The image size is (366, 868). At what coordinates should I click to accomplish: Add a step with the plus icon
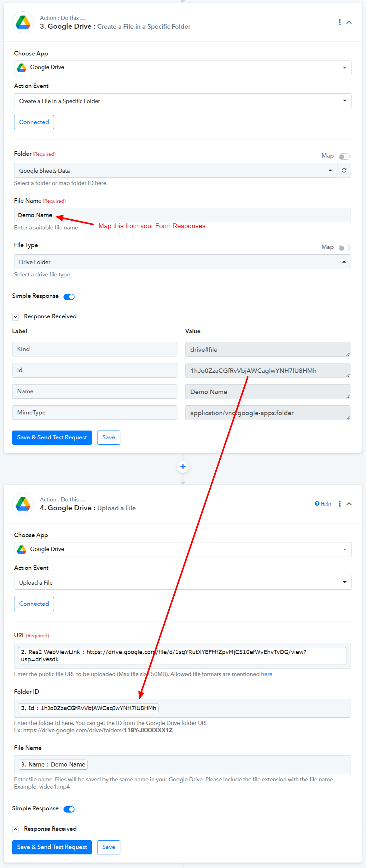coord(183,467)
